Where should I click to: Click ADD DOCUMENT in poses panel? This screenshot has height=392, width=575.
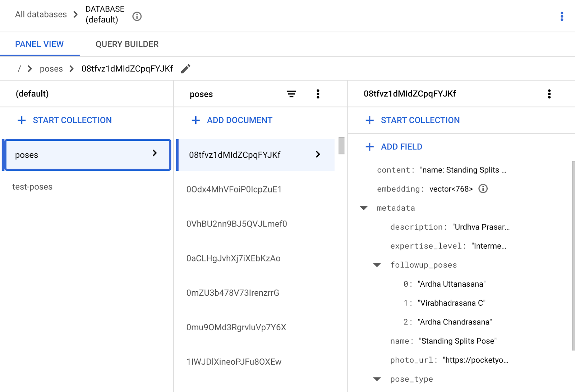point(239,120)
